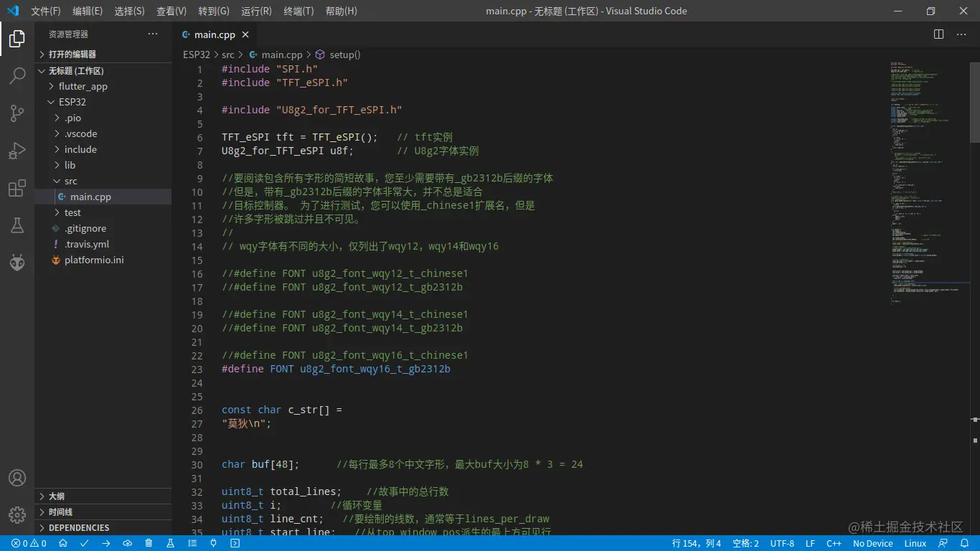The height and width of the screenshot is (551, 980).
Task: Expand the 时间线 timeline section
Action: (x=103, y=512)
